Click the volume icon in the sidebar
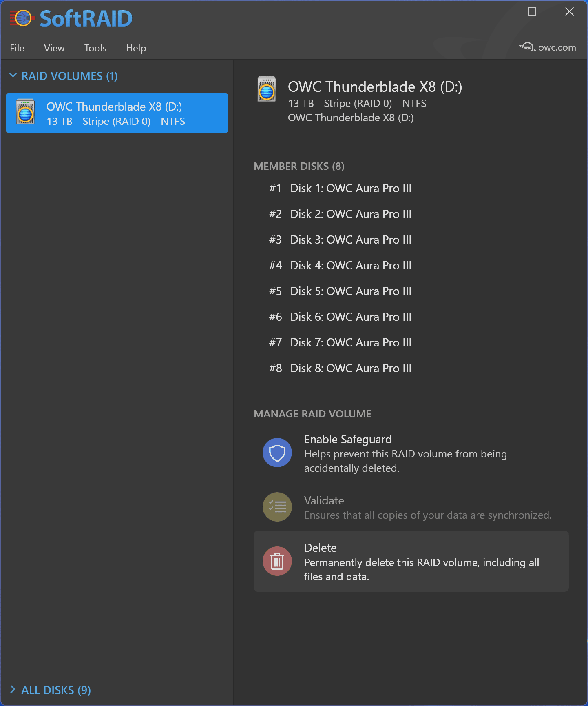The width and height of the screenshot is (588, 706). (25, 112)
